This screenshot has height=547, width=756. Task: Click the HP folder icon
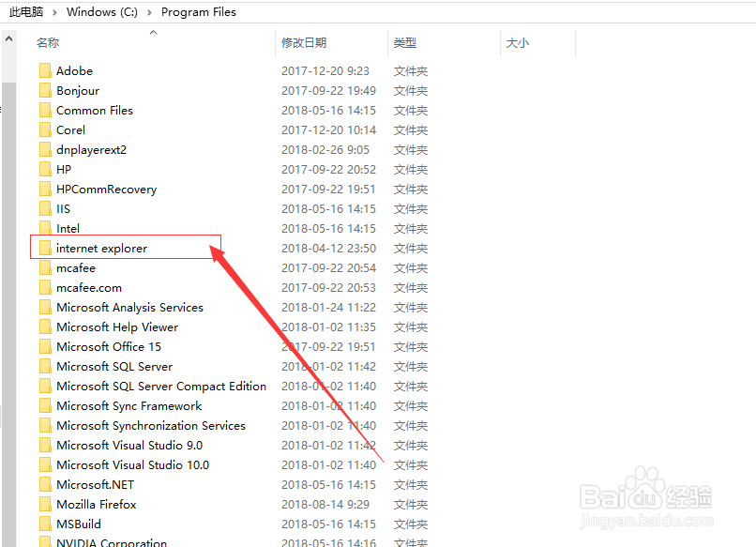45,169
